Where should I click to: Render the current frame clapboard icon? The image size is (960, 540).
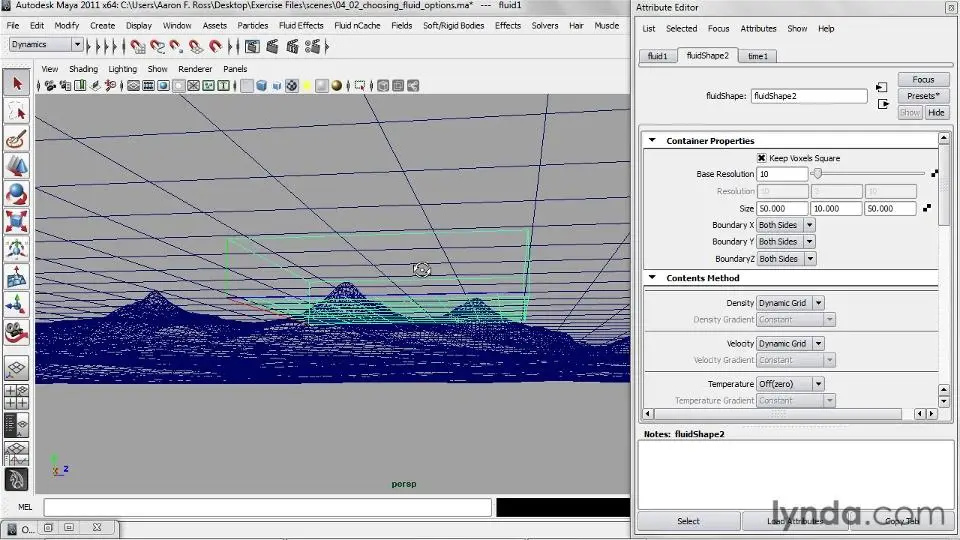(272, 47)
